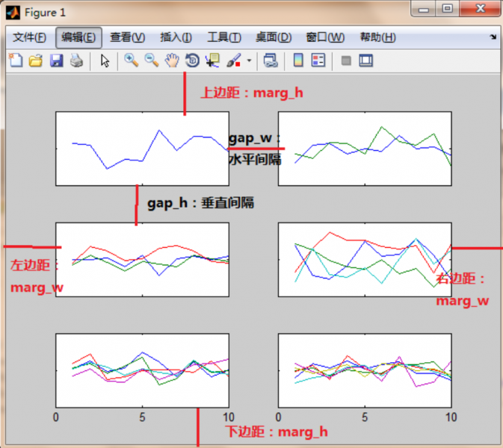Enable the Rotate 3D tool
Viewport: 503px width, 448px height.
(192, 61)
